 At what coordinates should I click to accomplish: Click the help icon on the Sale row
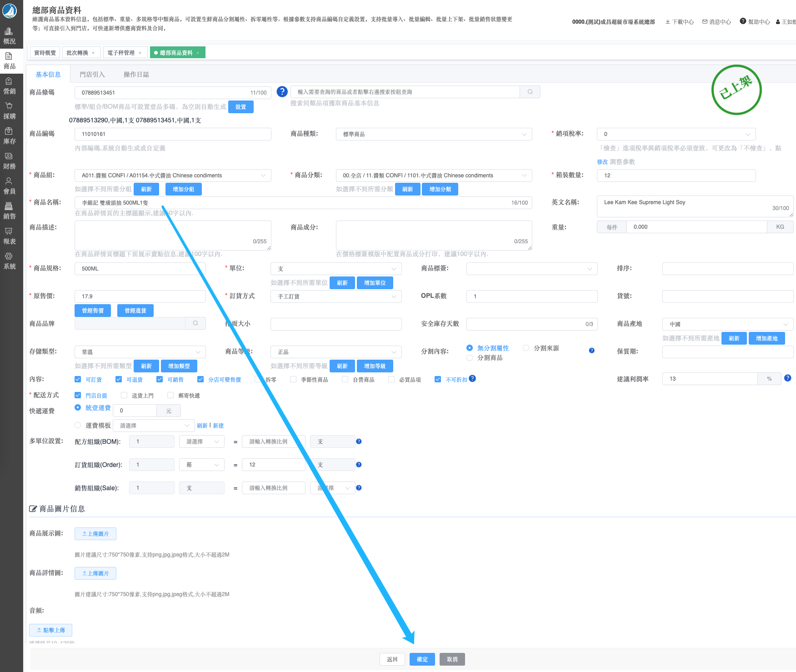(359, 488)
